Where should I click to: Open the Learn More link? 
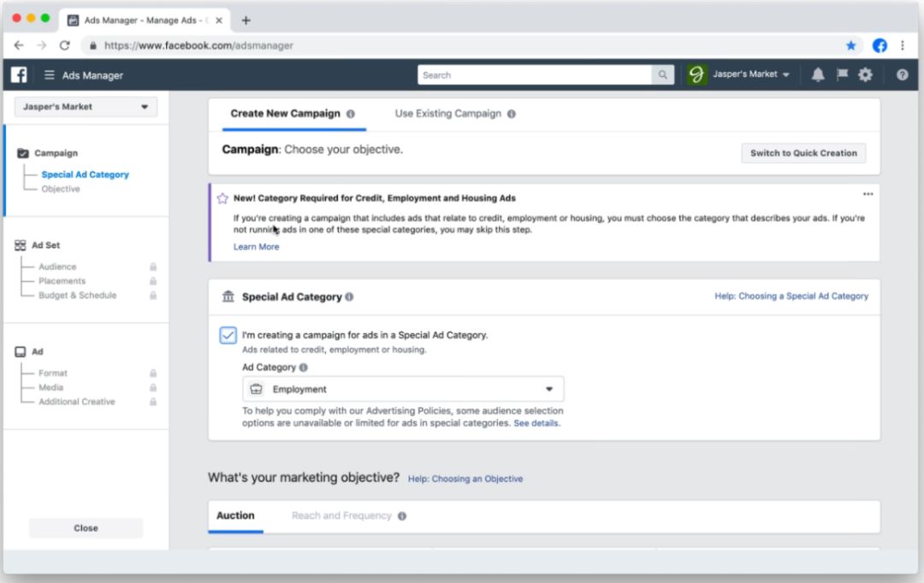coord(256,247)
